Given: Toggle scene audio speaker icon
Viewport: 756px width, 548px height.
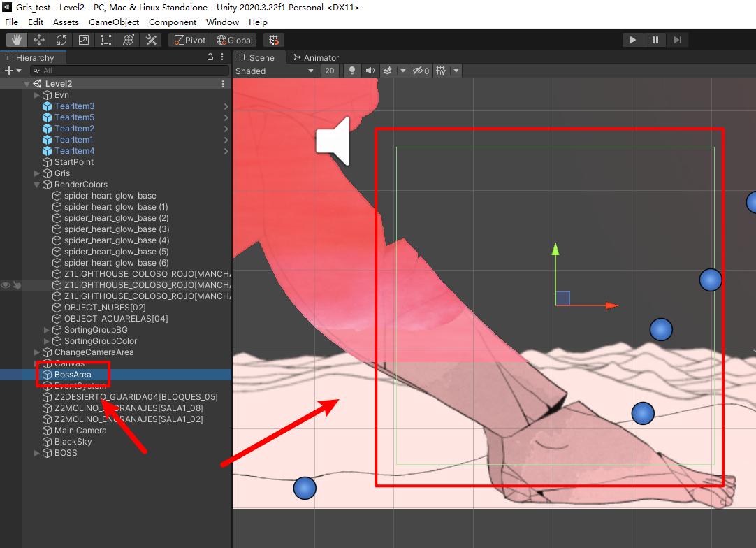Looking at the screenshot, I should 370,71.
